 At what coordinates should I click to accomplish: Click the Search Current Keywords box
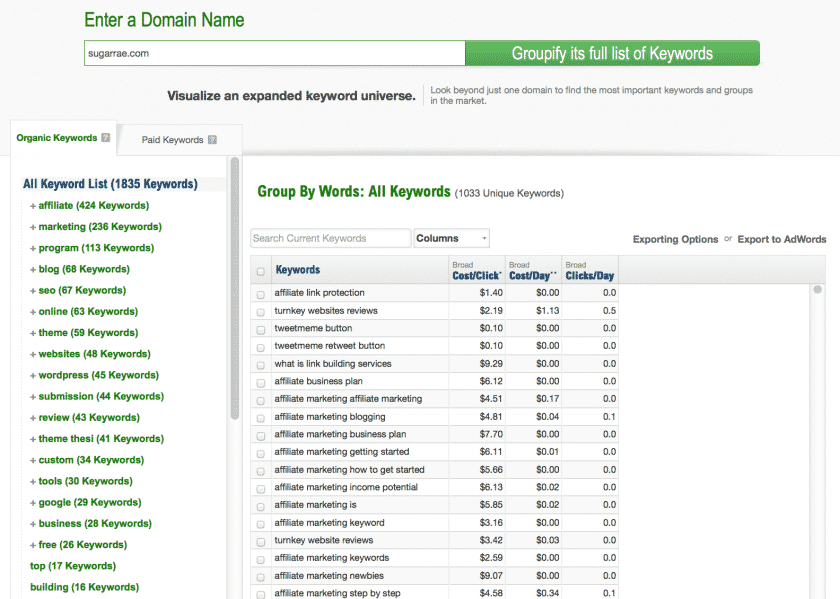[331, 238]
